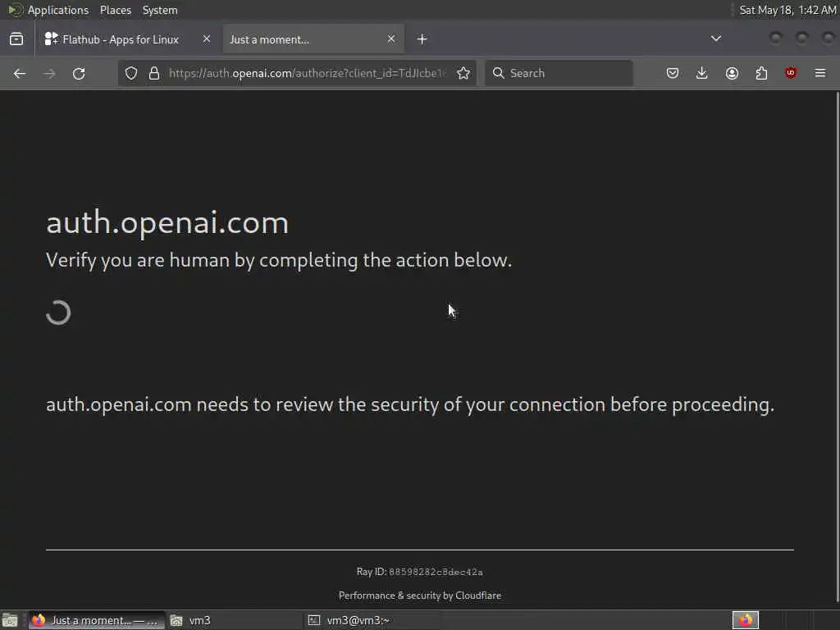Close the Flathub - Apps for Linux tab
The width and height of the screenshot is (840, 630).
[x=207, y=39]
